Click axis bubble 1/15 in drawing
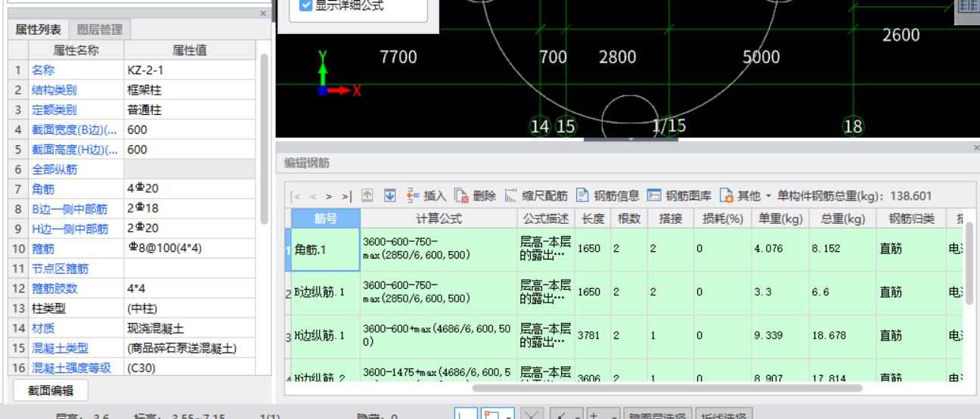This screenshot has height=419, width=980. coord(668,126)
